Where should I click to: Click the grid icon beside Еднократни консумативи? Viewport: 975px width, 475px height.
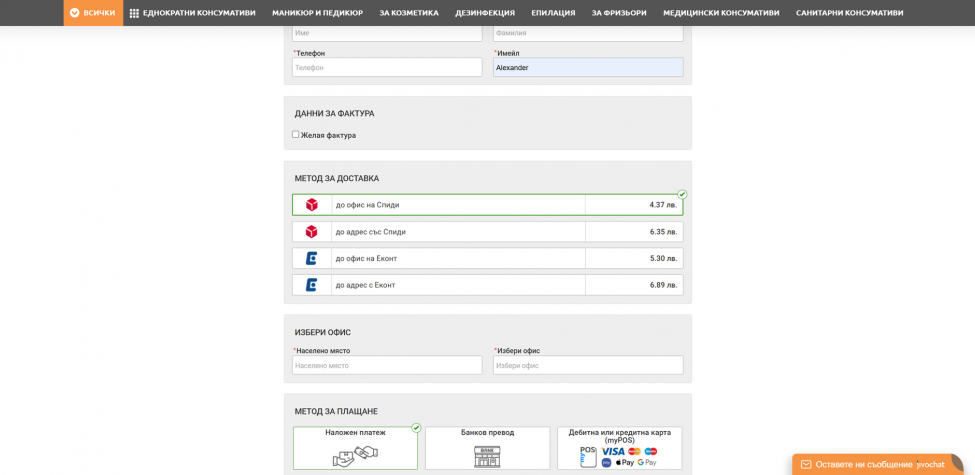click(x=134, y=13)
